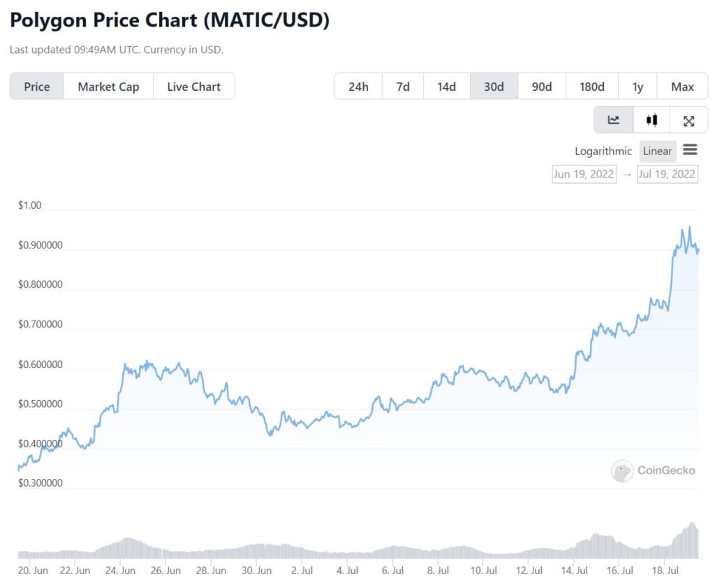Toggle Logarithmic scale
This screenshot has height=588, width=715.
[603, 151]
